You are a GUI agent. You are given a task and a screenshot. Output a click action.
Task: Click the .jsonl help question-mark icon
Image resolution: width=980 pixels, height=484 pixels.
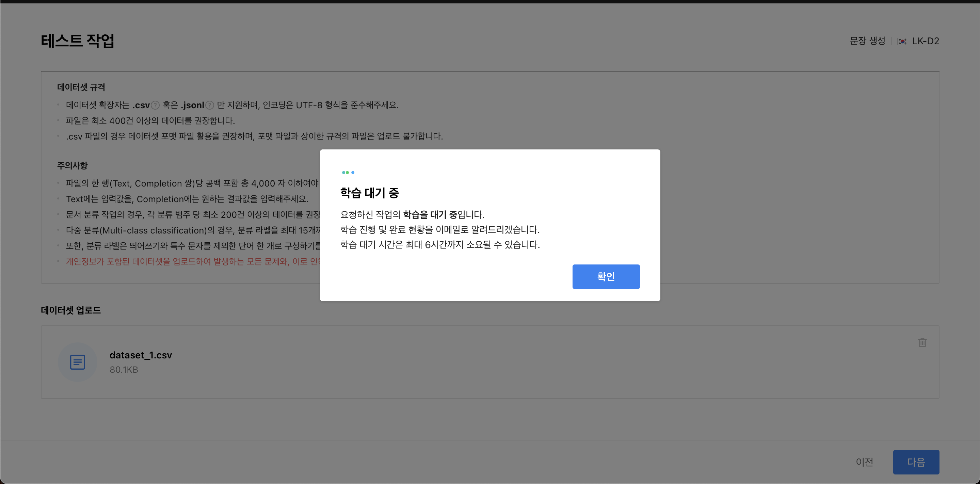coord(210,105)
